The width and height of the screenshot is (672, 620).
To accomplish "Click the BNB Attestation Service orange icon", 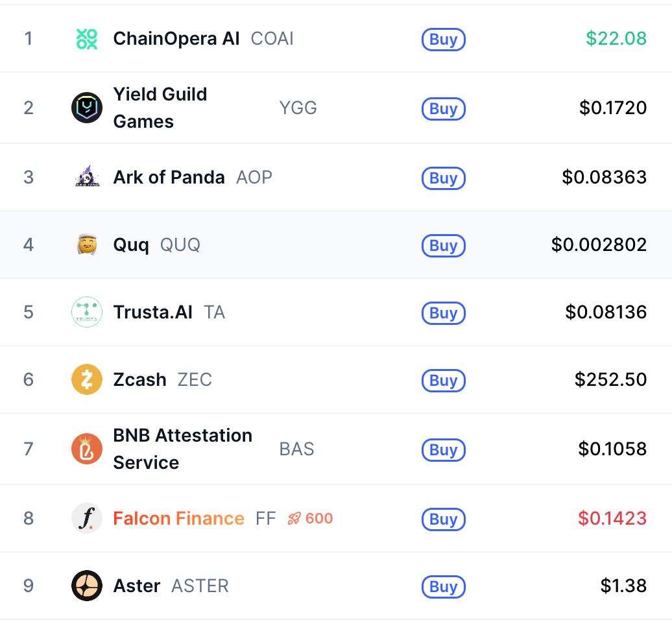I will (x=86, y=449).
